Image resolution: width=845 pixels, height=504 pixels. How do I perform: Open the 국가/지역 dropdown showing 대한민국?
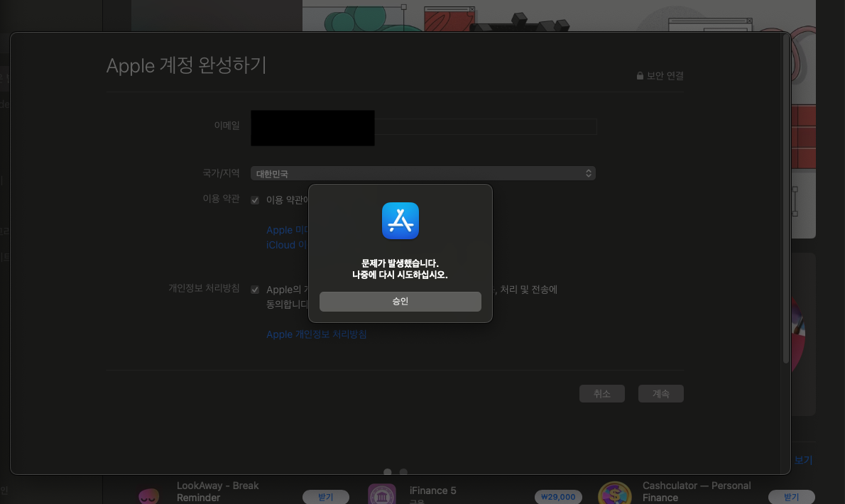(422, 173)
